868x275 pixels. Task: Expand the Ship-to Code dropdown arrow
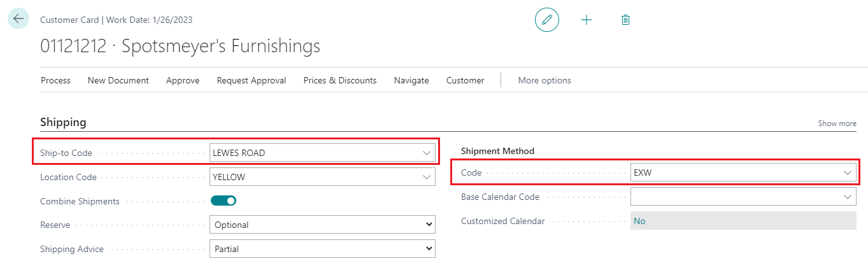[x=426, y=153]
